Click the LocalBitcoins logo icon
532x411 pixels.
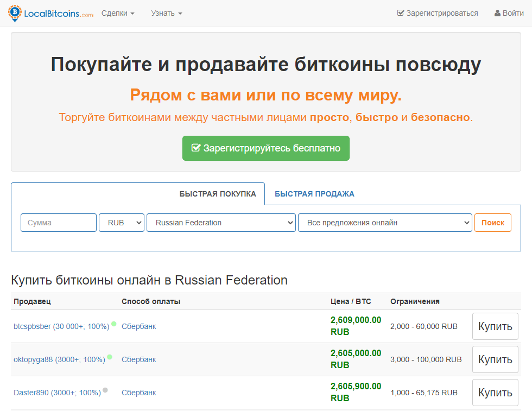(15, 13)
